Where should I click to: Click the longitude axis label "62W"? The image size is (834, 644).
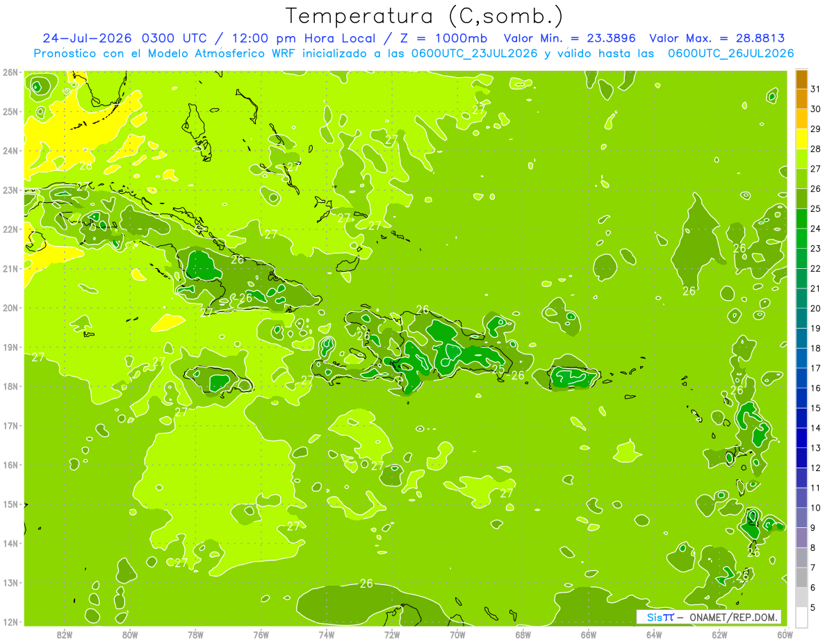(x=719, y=634)
